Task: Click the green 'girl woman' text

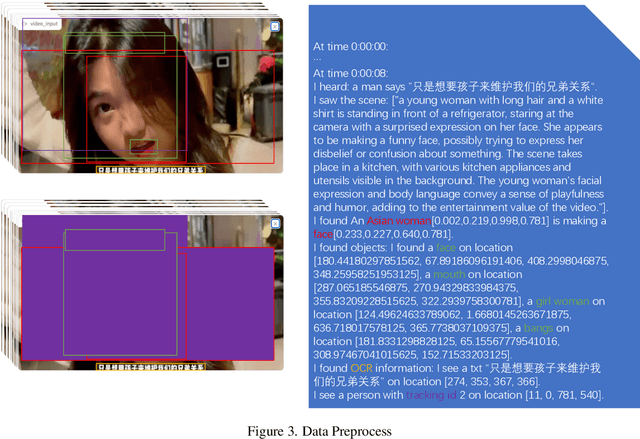Action: pos(562,302)
